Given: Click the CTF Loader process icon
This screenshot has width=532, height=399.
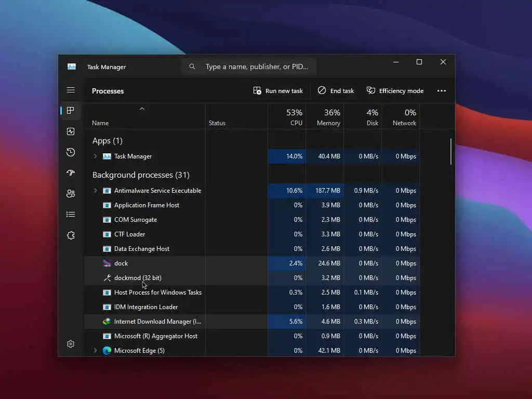Looking at the screenshot, I should (x=107, y=234).
